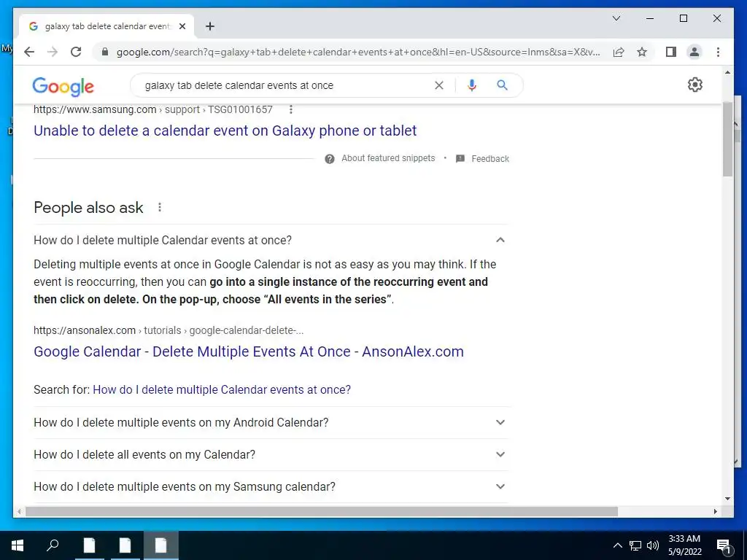Close the galaxy tab delete calendar tab

pyautogui.click(x=182, y=26)
